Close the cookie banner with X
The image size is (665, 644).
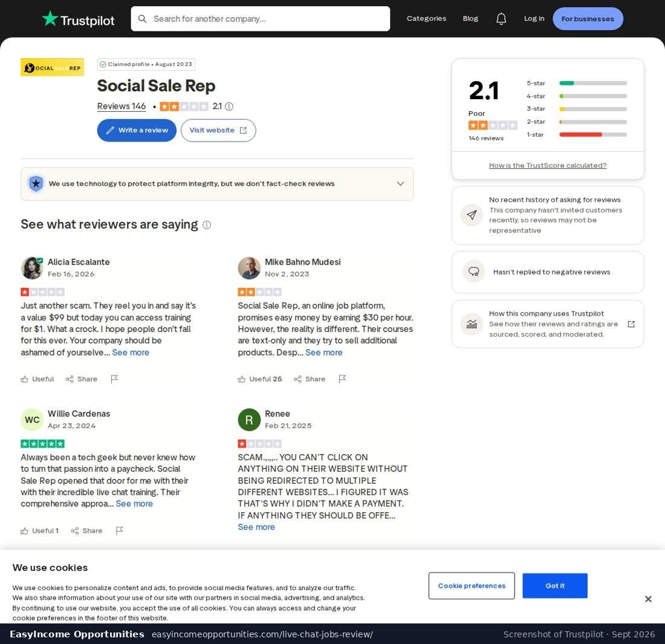click(648, 599)
